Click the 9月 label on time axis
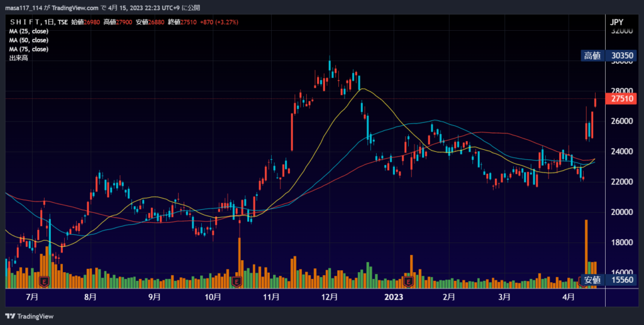644x325 pixels. [154, 297]
